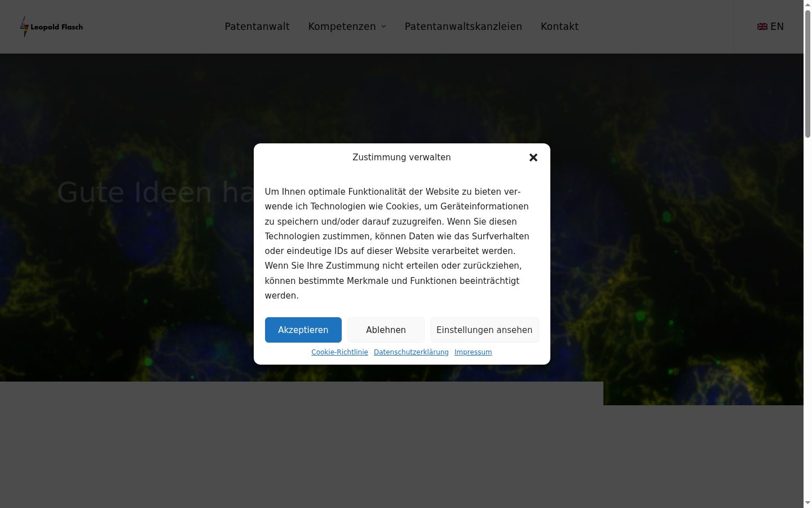This screenshot has width=812, height=508.
Task: Accept cookies with the Akzeptieren button
Action: point(303,330)
